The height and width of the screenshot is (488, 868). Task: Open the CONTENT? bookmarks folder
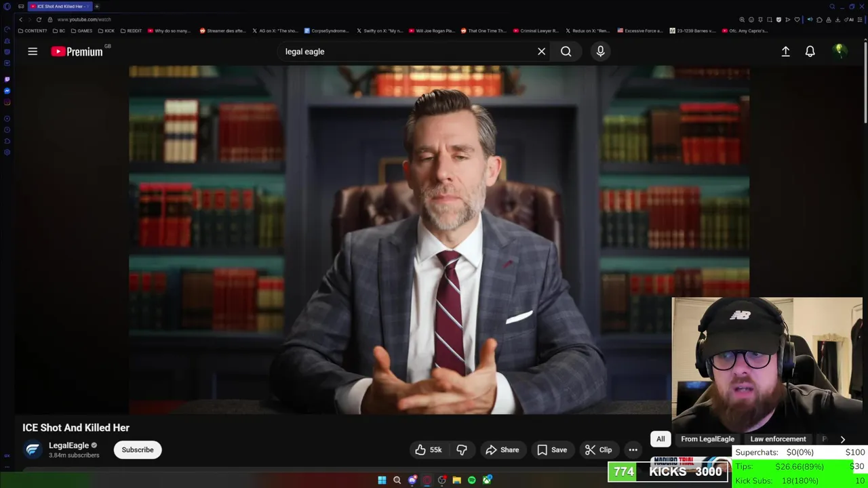click(x=33, y=30)
